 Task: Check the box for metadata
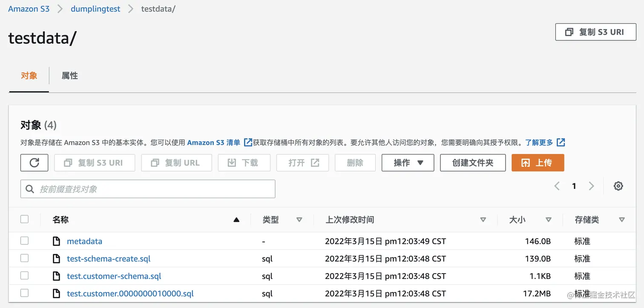click(x=24, y=241)
